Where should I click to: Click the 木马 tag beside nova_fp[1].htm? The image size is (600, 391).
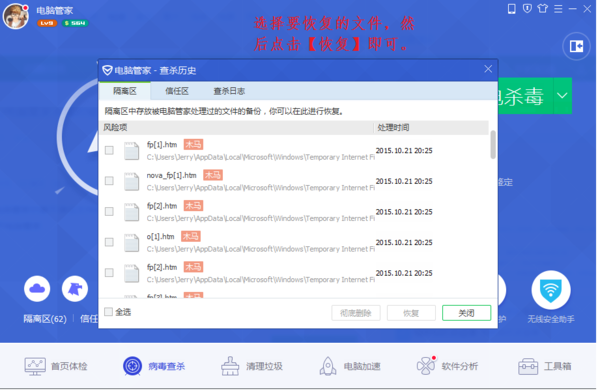click(213, 175)
